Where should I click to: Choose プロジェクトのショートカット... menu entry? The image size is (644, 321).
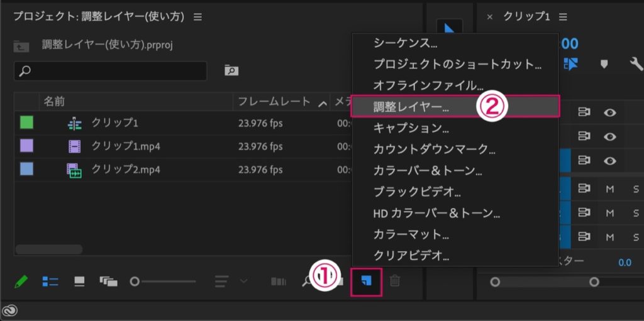(455, 65)
